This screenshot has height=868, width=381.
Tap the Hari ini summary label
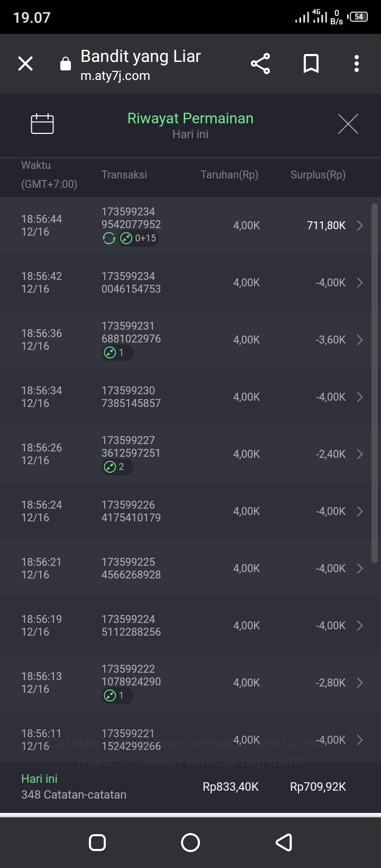[39, 779]
